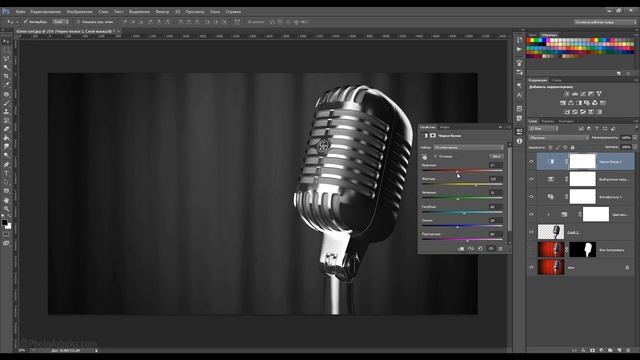
Task: Delete adjustment layer from Properties panel
Action: [500, 249]
